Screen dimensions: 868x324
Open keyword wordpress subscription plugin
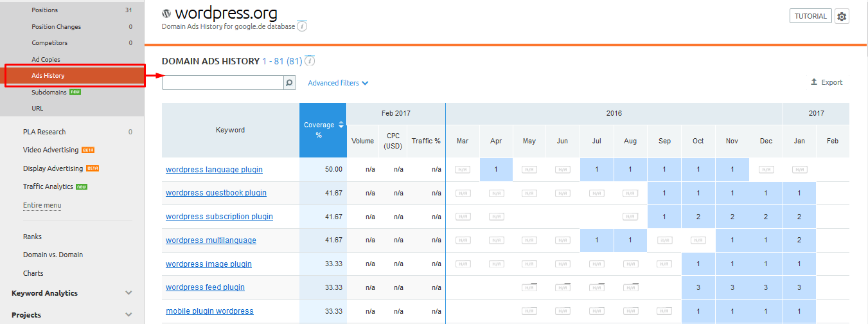pyautogui.click(x=219, y=217)
